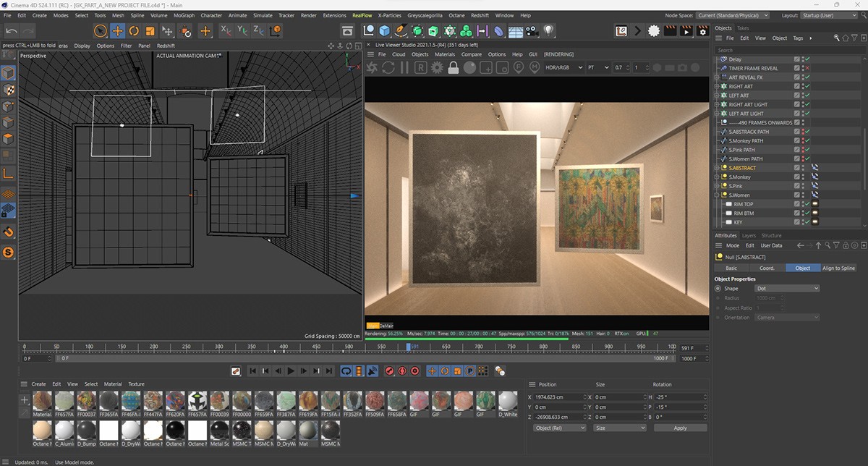Toggle the enable checkmark for TIMER FRAME REVEAL
868x466 pixels.
807,69
